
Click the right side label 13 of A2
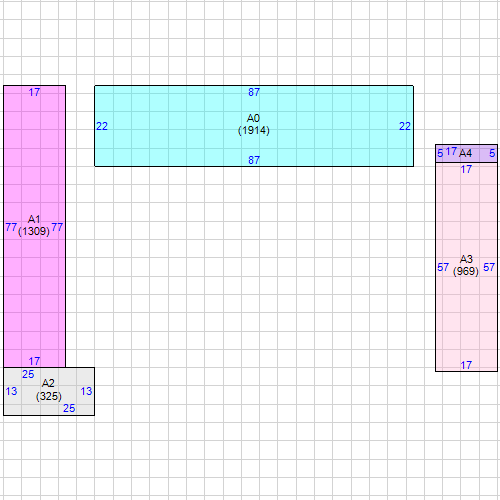86,391
